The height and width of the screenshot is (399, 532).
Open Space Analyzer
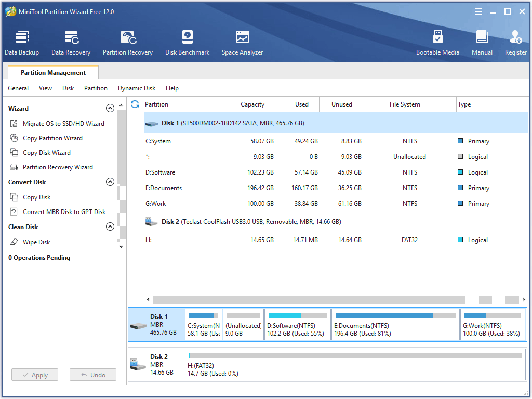point(242,43)
